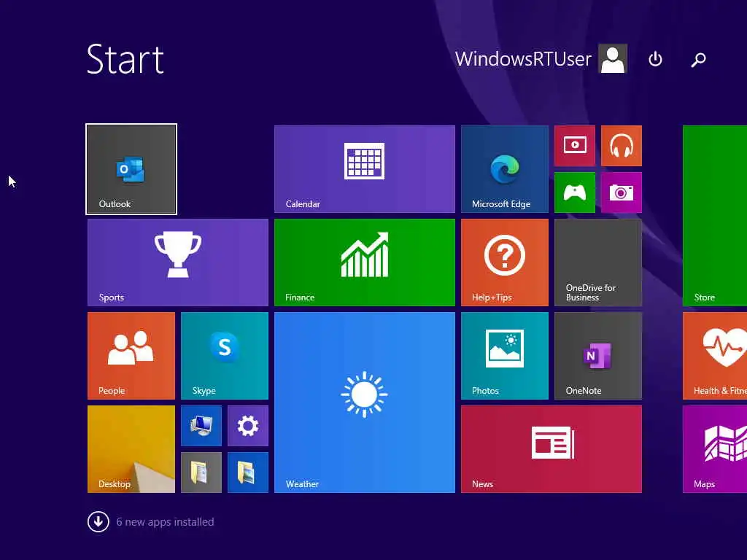747x560 pixels.
Task: Open the search magnifier button
Action: [x=698, y=59]
